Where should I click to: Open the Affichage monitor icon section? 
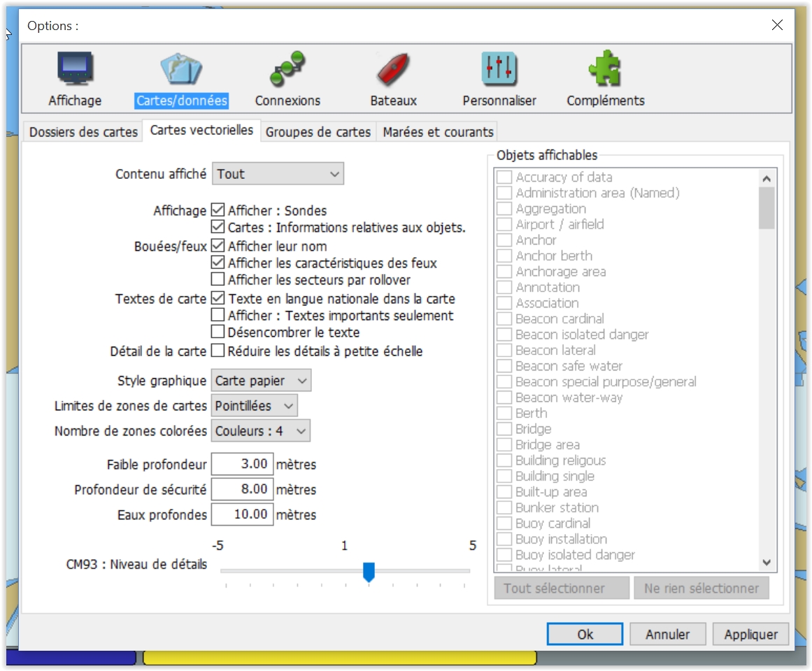tap(75, 71)
